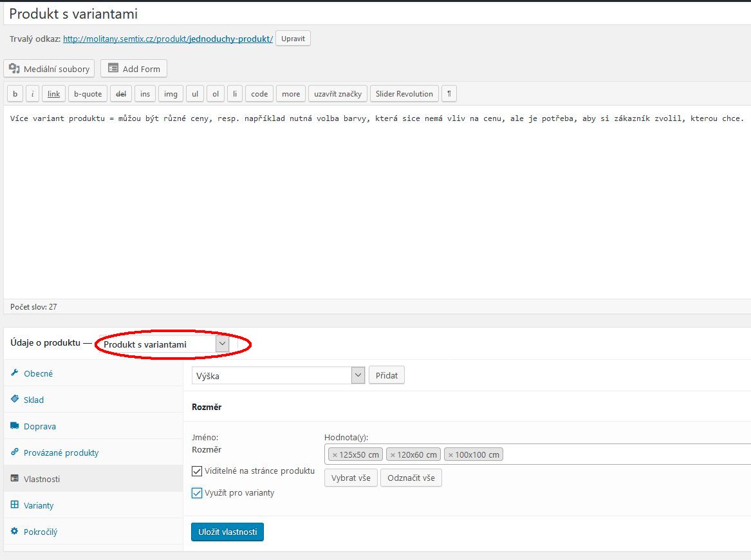Expand the Výška attribute dropdown
This screenshot has height=560, width=751.
point(278,375)
